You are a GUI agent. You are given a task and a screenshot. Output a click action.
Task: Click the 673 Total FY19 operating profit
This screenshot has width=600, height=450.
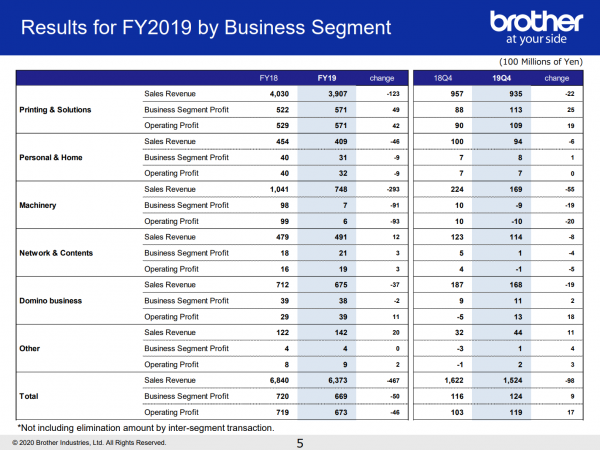click(x=341, y=412)
